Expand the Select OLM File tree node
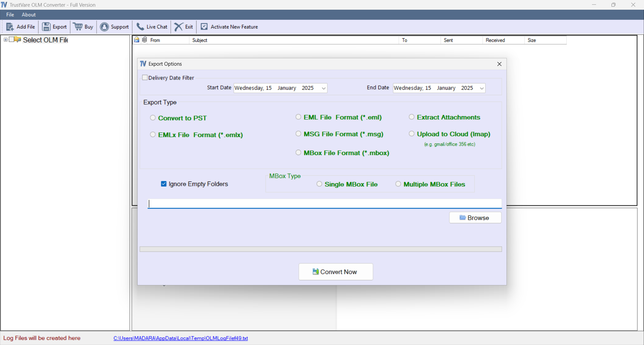Image resolution: width=644 pixels, height=345 pixels. tap(6, 40)
